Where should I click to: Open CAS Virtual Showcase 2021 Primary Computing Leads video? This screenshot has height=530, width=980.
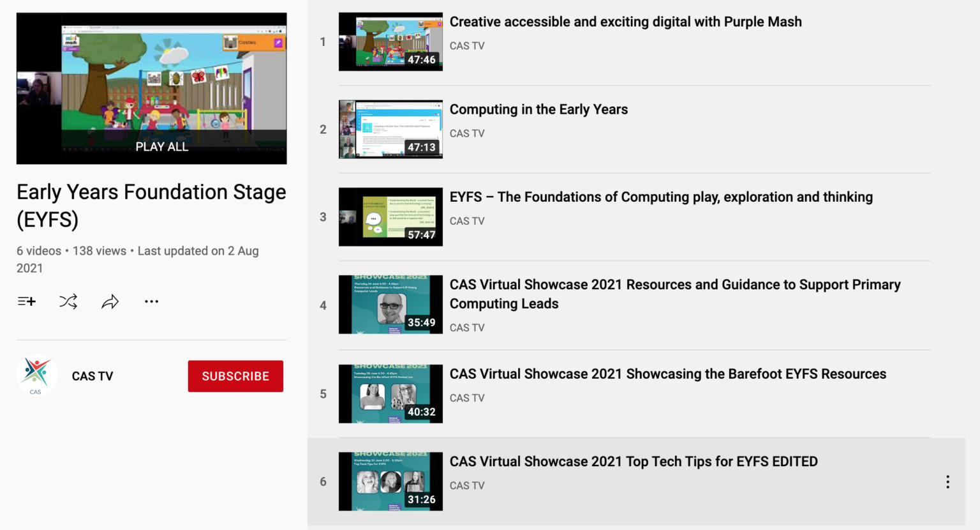675,294
